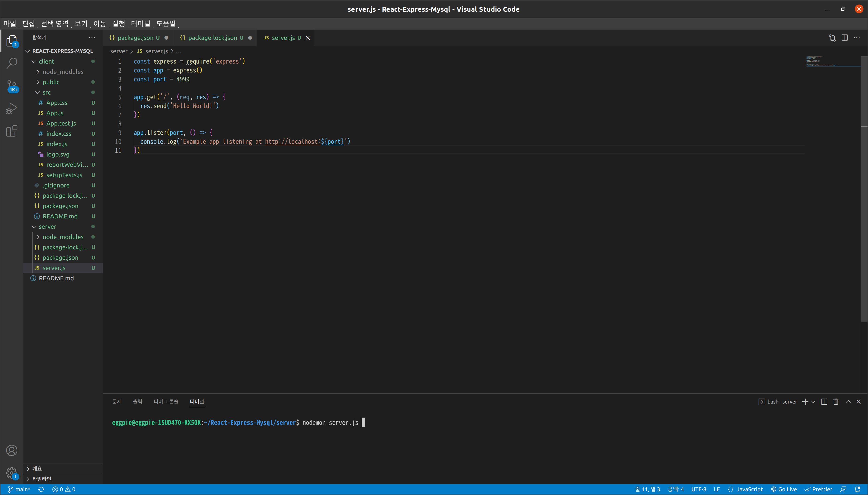Open the Source Control view
Screen dimensions: 868x495
[12, 85]
